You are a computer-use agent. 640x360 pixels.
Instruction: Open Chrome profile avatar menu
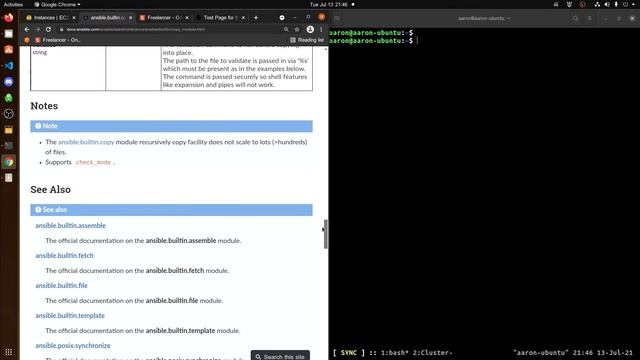coord(310,29)
